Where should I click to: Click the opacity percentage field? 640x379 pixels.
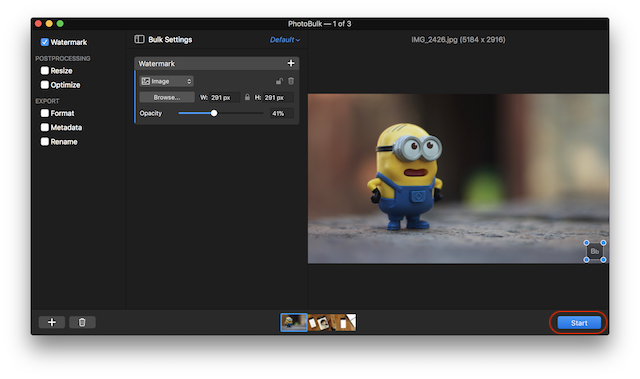pyautogui.click(x=281, y=113)
